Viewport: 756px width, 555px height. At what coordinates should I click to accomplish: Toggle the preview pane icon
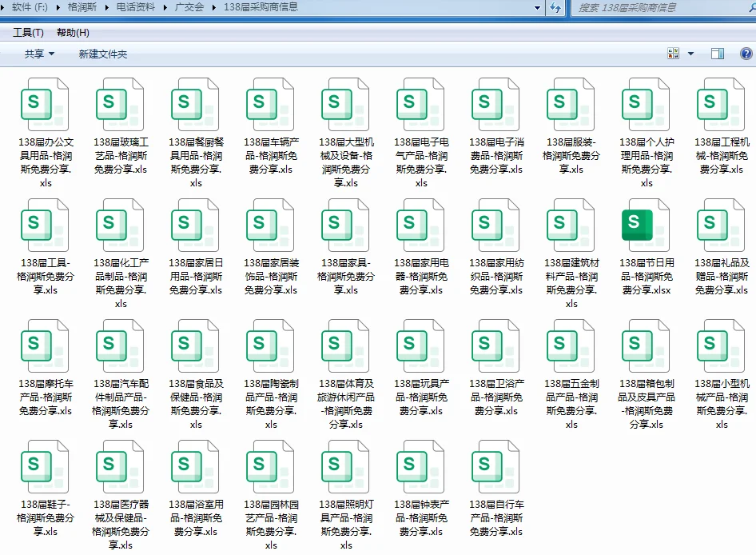pos(718,53)
